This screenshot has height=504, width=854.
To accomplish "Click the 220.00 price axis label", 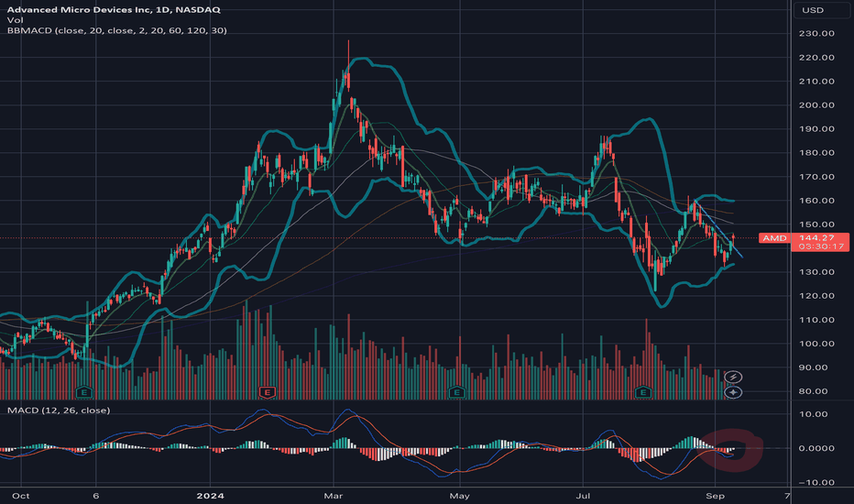I will pos(816,57).
